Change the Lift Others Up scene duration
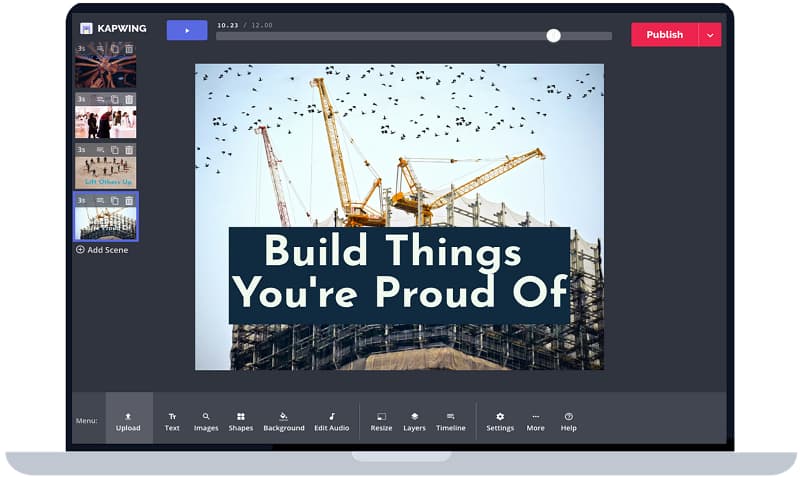Viewport: 800px width, 477px height. point(81,150)
